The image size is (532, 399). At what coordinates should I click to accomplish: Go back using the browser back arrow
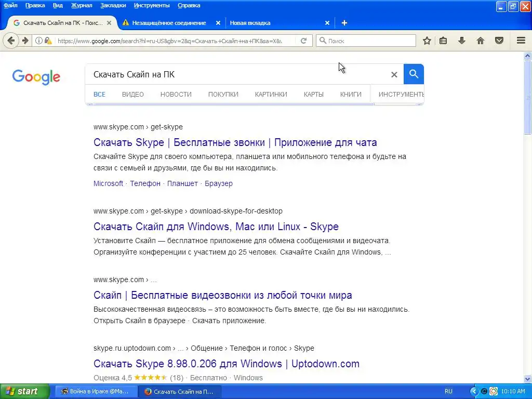coord(10,41)
